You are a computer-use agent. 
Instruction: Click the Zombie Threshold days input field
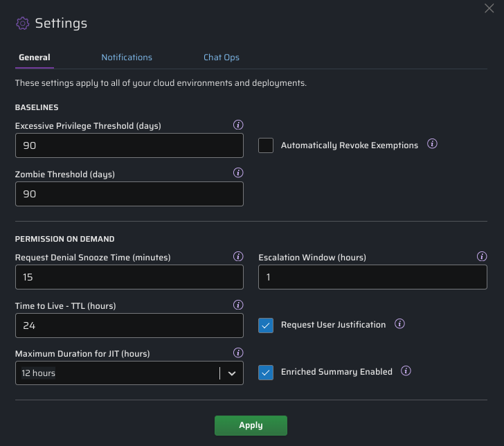129,194
